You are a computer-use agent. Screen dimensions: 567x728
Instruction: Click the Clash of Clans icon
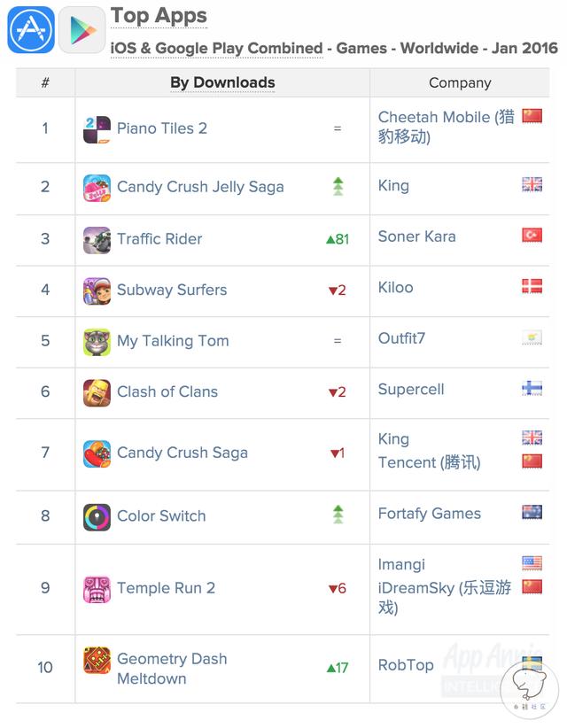tap(97, 392)
